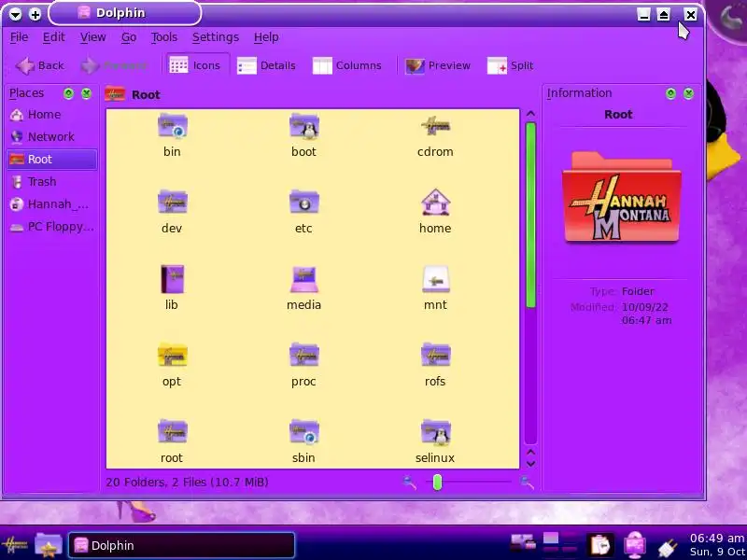The image size is (747, 560).
Task: Open the View menu
Action: [92, 37]
